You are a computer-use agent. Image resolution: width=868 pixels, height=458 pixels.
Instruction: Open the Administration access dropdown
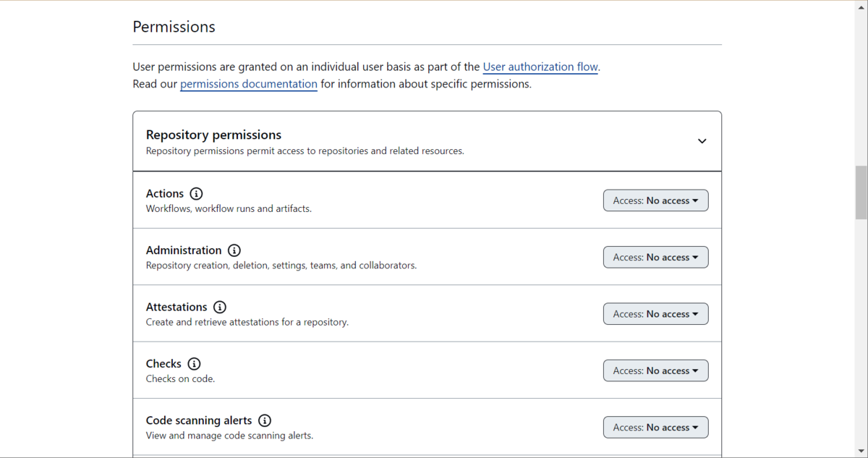(x=655, y=257)
